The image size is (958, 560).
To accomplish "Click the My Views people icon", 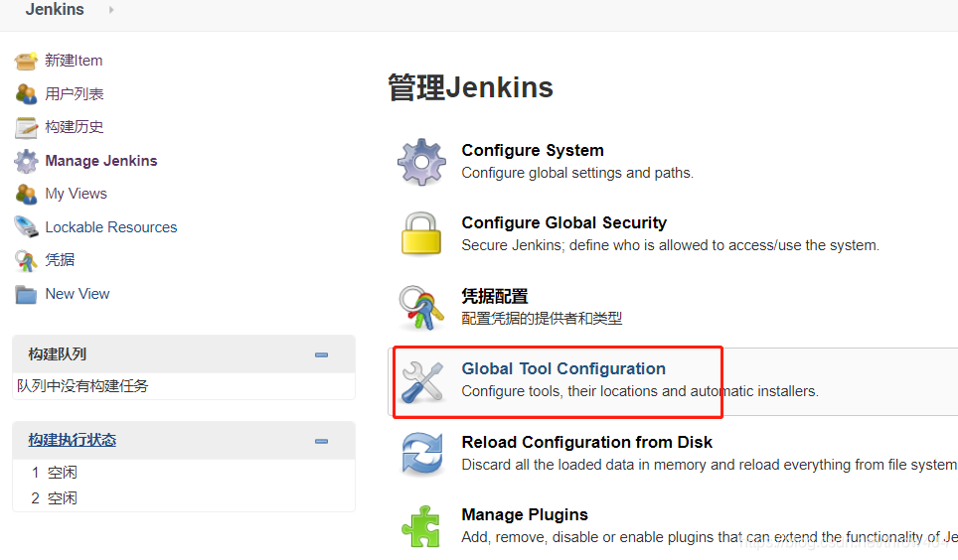I will (26, 194).
